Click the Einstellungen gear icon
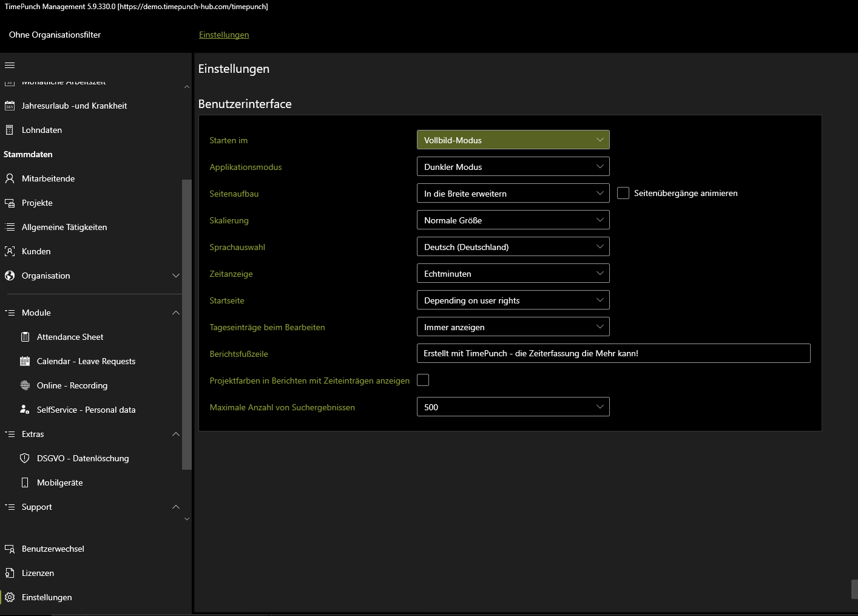Screen dimensions: 858x616 (10, 597)
